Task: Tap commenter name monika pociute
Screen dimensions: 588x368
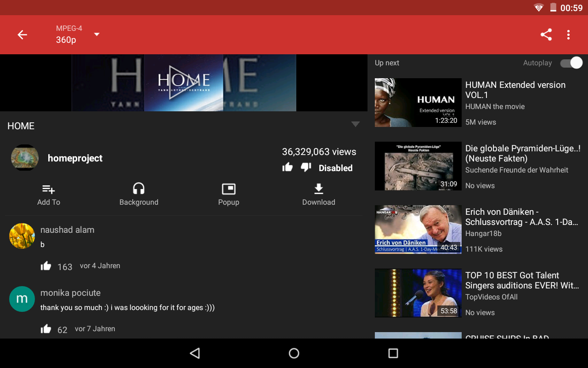Action: (x=70, y=293)
